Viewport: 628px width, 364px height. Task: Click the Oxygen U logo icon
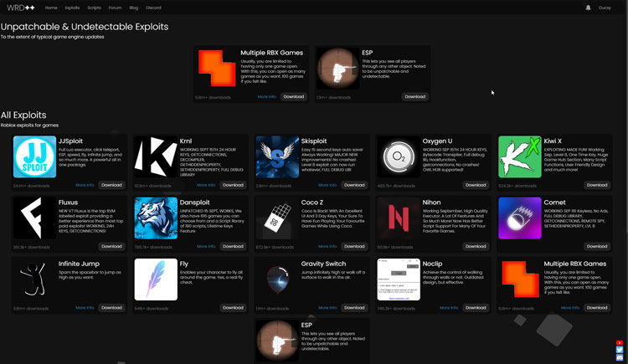click(399, 157)
